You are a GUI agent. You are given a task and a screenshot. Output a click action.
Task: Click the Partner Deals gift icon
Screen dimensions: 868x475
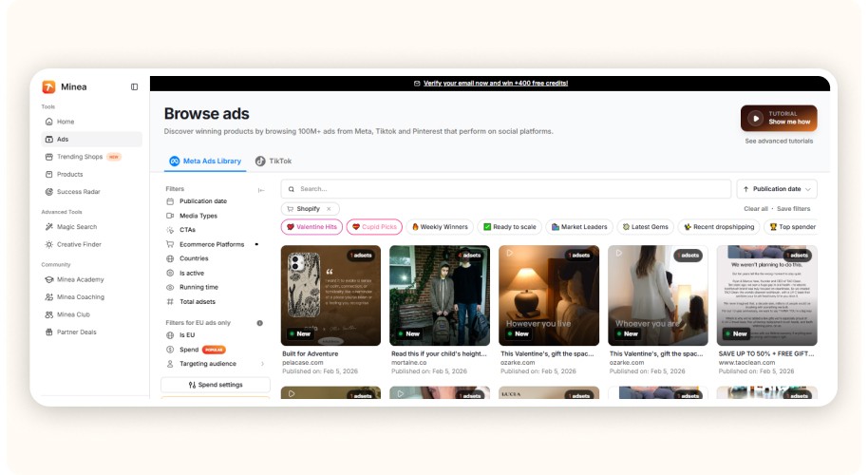click(x=48, y=332)
